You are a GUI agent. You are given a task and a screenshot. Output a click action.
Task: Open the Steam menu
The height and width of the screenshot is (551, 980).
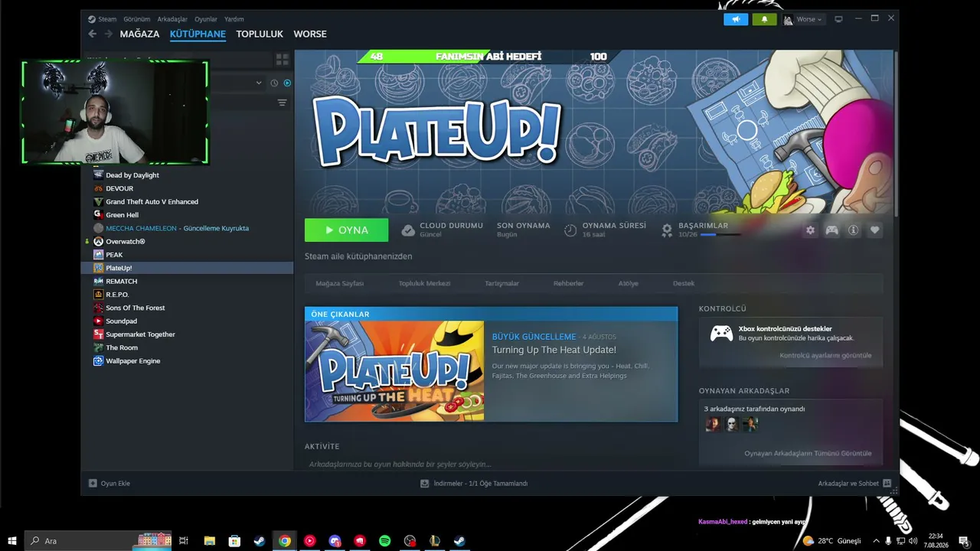point(102,19)
